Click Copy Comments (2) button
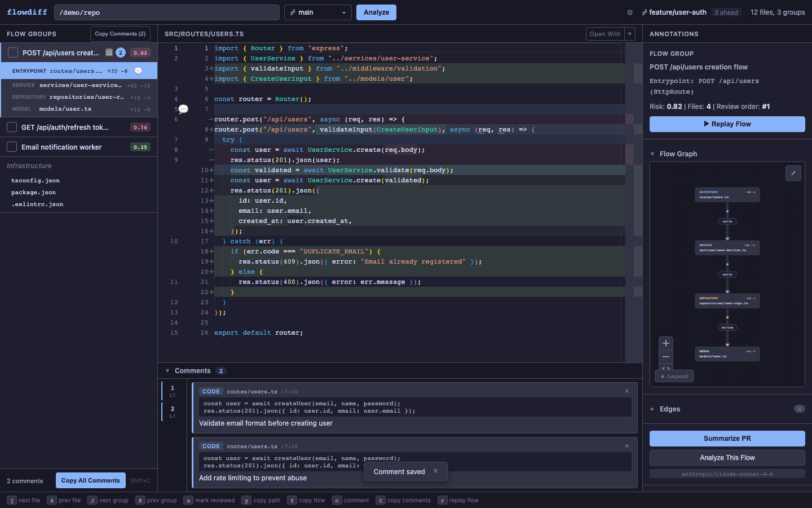This screenshot has width=812, height=508. pos(120,34)
